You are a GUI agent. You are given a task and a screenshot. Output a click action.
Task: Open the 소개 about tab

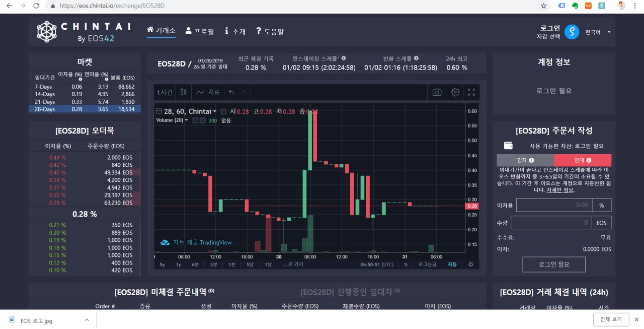point(235,31)
